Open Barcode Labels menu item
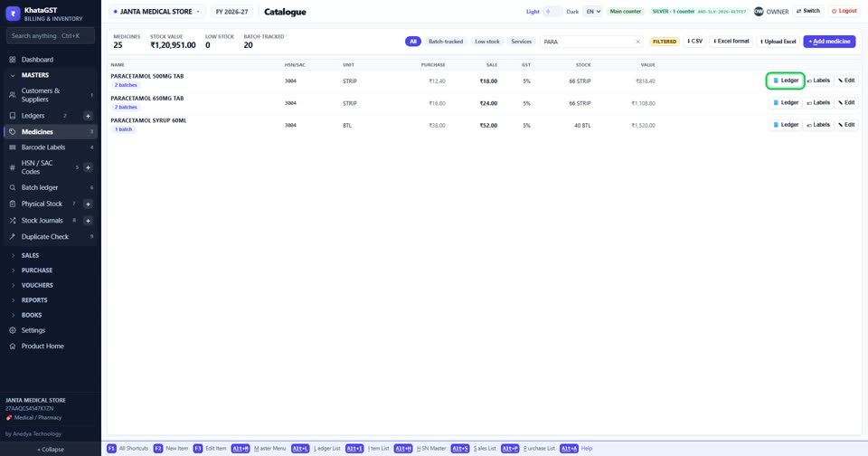This screenshot has width=868, height=456. (x=51, y=147)
